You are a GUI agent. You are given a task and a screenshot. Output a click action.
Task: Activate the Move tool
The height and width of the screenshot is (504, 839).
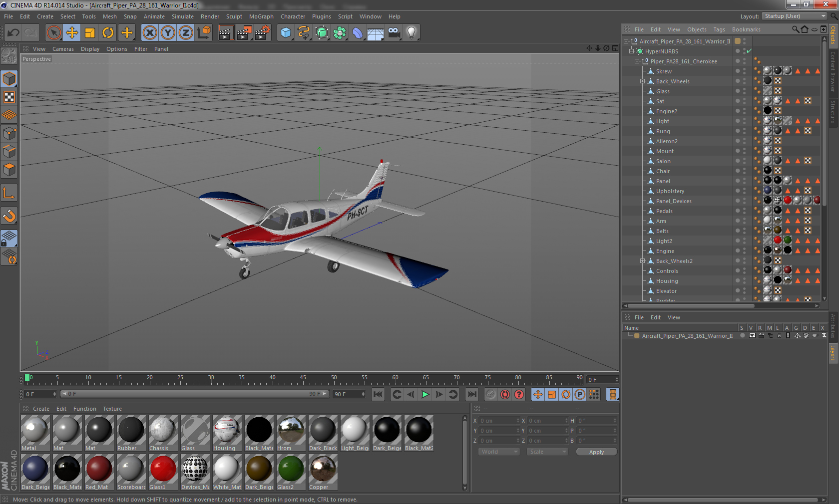[x=72, y=33]
